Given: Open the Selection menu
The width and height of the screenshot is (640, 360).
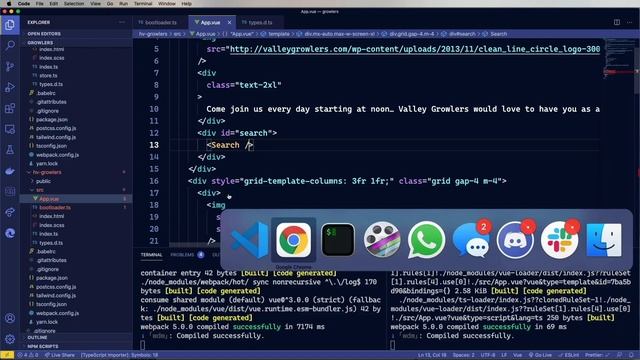Looking at the screenshot, I should pyautogui.click(x=74, y=4).
